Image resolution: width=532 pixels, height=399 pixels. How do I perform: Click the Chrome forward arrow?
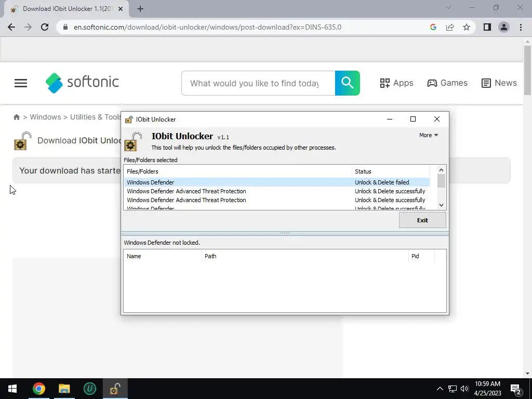click(x=28, y=27)
